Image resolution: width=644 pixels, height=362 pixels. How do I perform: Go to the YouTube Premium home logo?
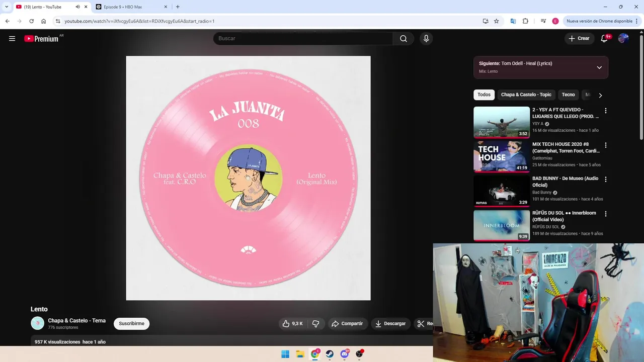(41, 39)
